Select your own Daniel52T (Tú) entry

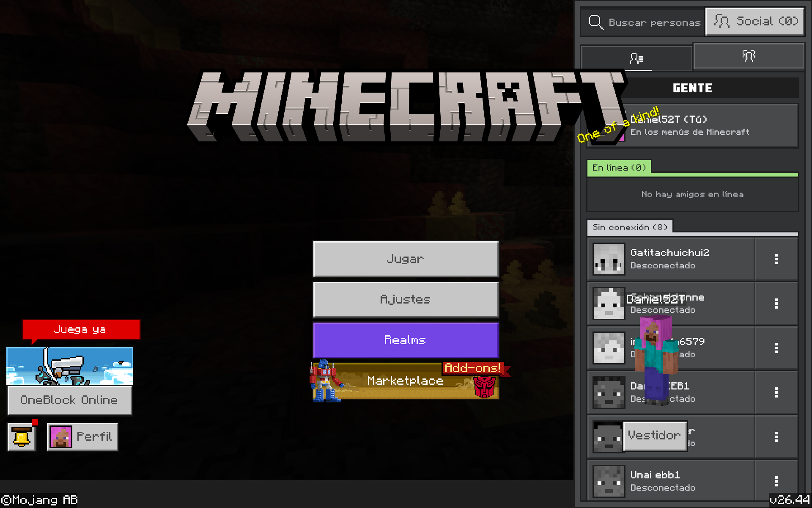692,126
